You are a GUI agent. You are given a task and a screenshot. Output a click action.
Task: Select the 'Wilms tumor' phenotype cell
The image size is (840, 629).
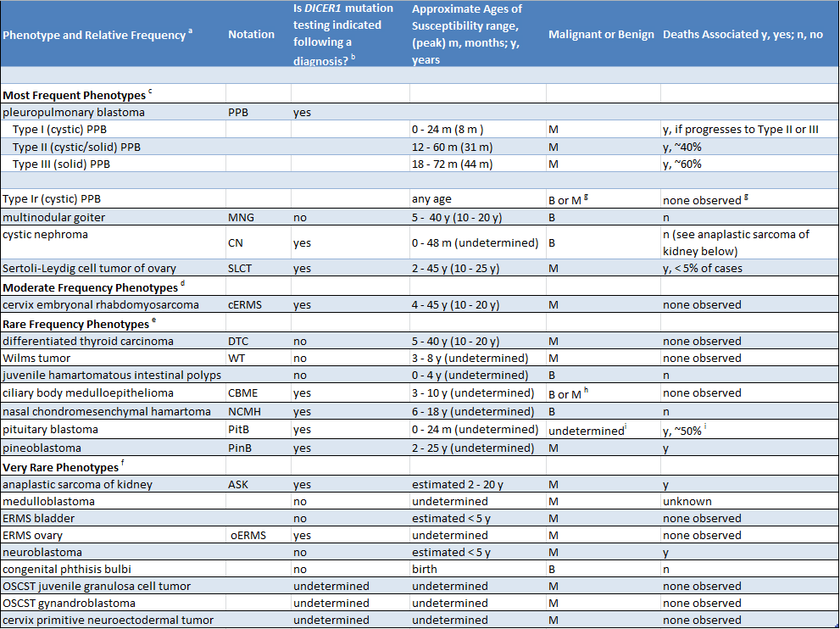(x=38, y=358)
